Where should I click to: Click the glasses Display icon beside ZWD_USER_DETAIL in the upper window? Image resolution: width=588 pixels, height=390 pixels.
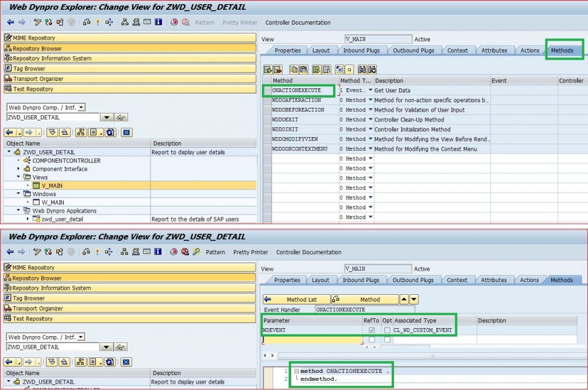click(x=121, y=117)
